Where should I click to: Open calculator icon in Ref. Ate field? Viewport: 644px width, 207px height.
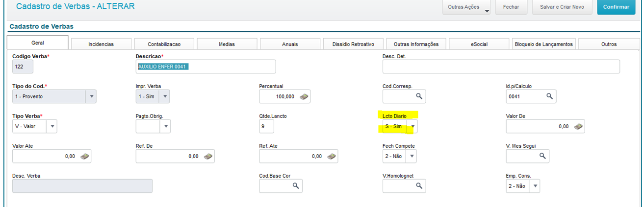(332, 156)
